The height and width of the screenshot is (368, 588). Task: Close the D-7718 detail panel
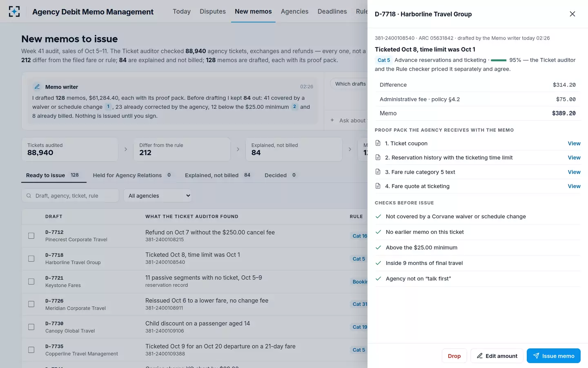click(572, 14)
